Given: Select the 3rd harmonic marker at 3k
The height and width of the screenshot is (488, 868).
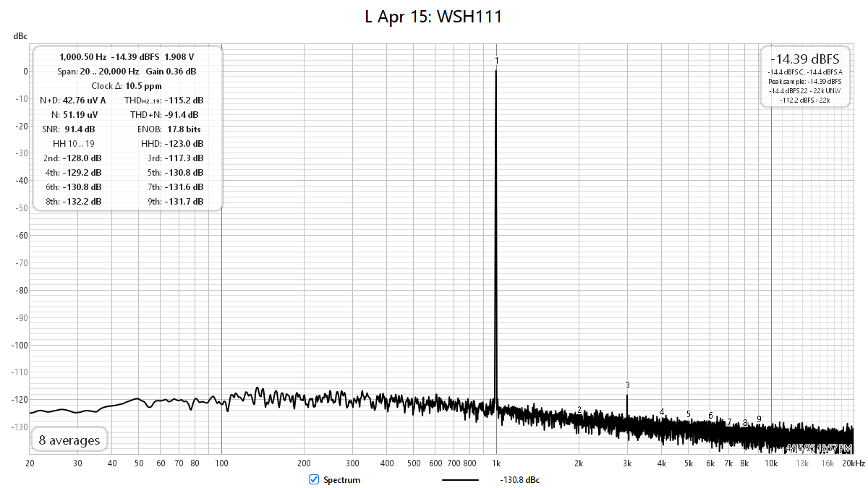Looking at the screenshot, I should click(627, 385).
